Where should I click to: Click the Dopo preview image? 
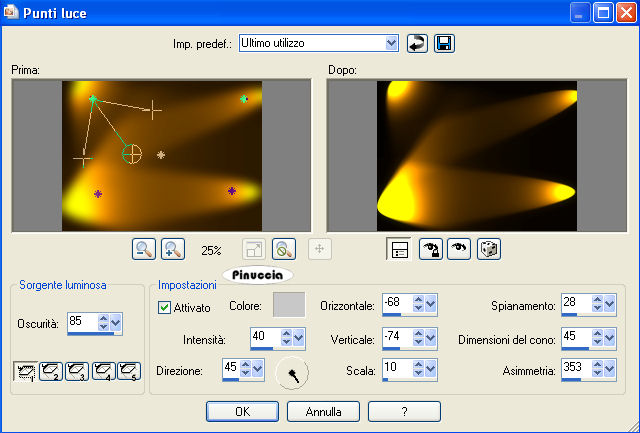click(x=477, y=156)
